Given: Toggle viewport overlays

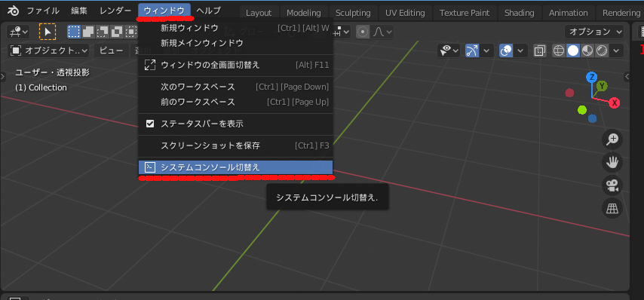Looking at the screenshot, I should (506, 51).
